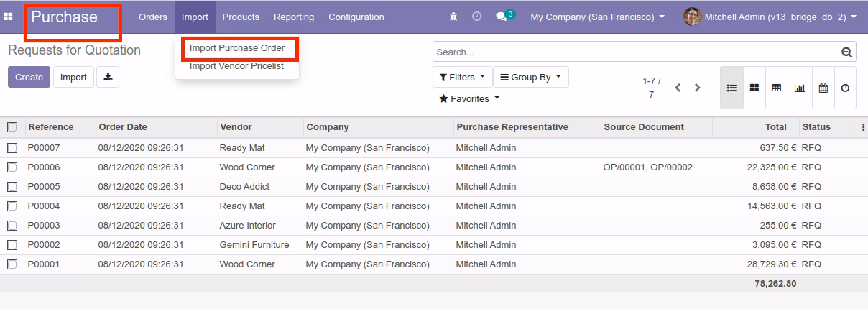Viewport: 868px width, 309px height.
Task: Click vendor Azure Interior cell
Action: point(248,226)
